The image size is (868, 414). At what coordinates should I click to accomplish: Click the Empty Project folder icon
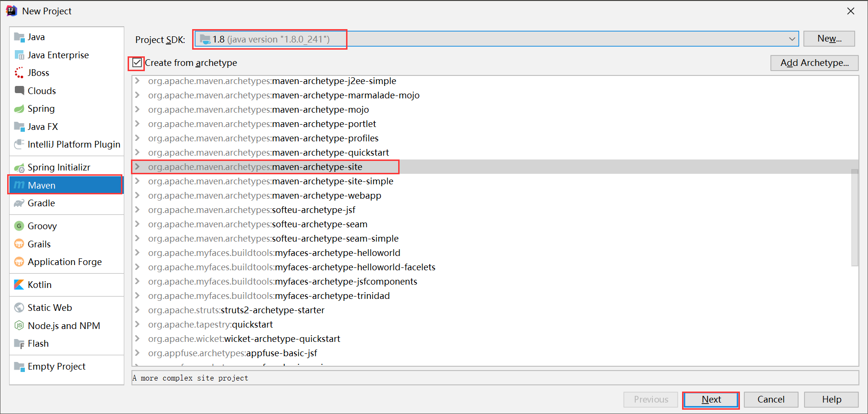point(19,366)
